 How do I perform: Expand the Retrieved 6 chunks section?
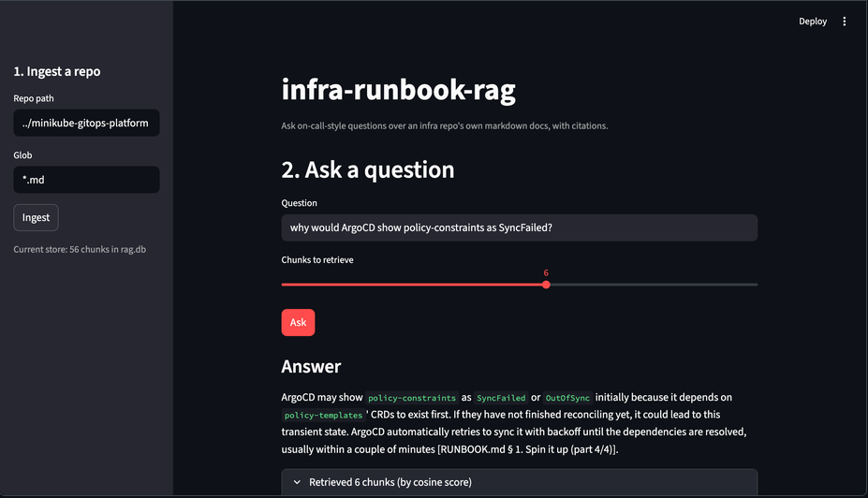coord(520,482)
